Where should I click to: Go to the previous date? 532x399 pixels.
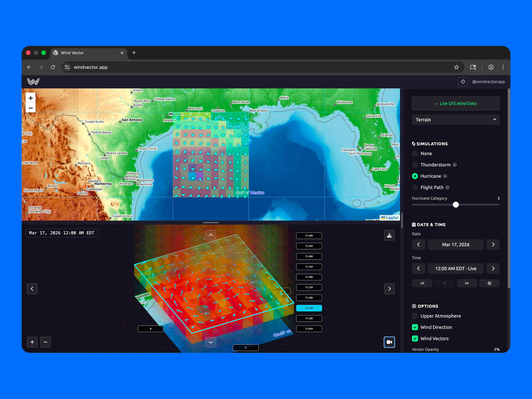click(418, 244)
